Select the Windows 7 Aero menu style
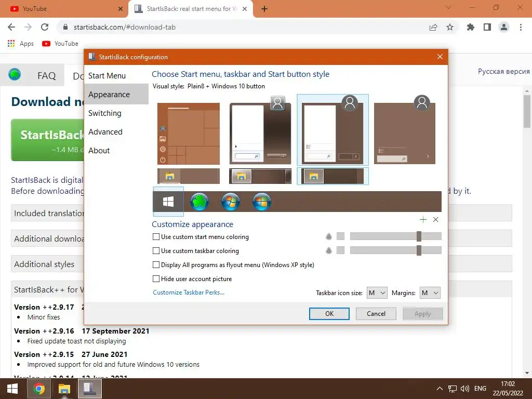This screenshot has width=532, height=399. click(x=260, y=131)
